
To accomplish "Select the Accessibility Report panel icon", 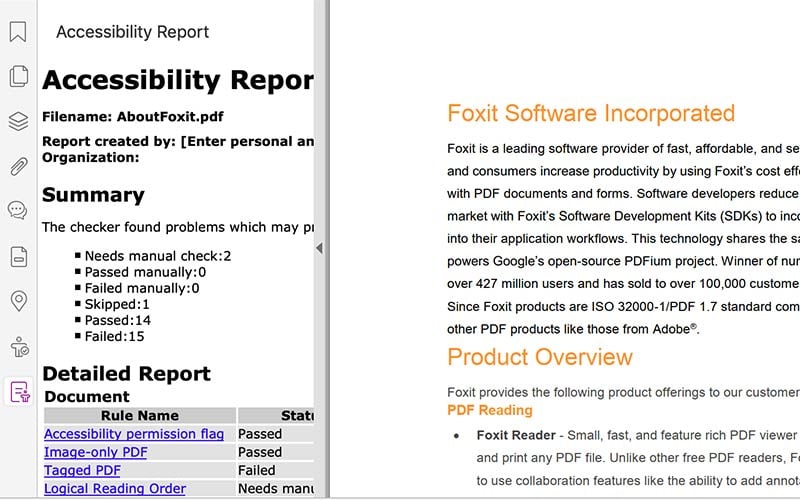I will tap(19, 392).
